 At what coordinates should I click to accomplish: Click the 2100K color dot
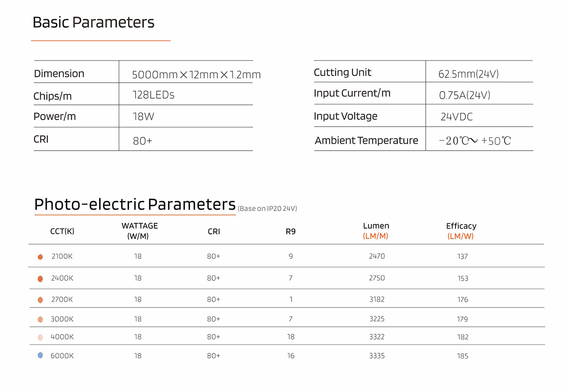[40, 257]
